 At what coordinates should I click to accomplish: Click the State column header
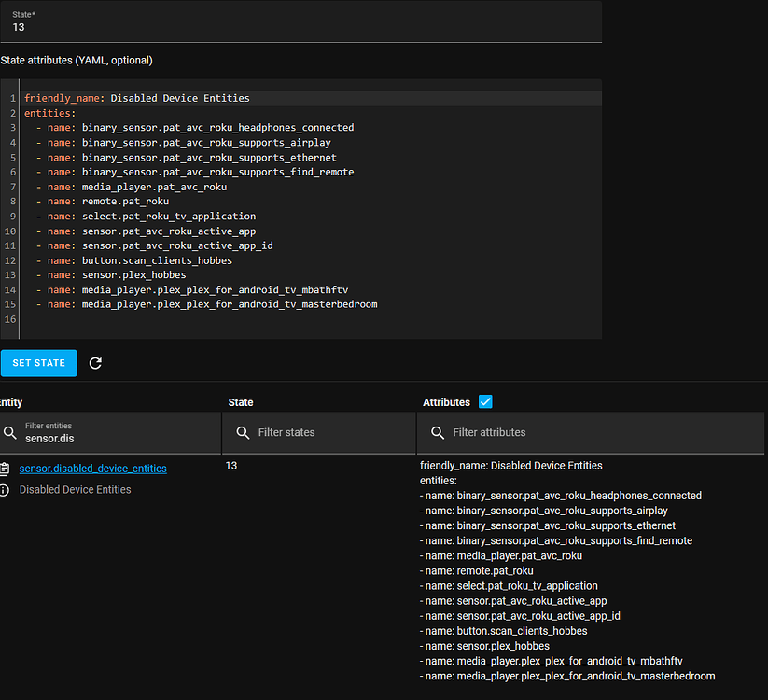click(240, 402)
